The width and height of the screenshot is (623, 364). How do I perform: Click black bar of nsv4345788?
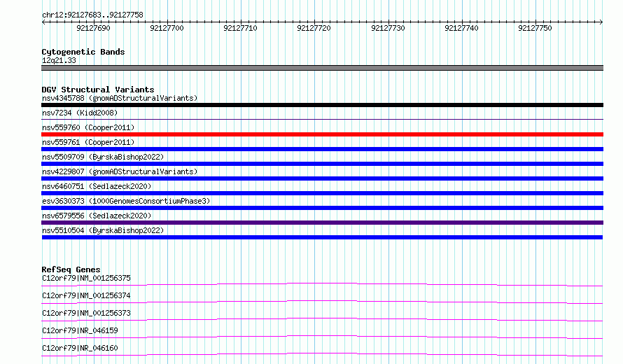tap(322, 105)
